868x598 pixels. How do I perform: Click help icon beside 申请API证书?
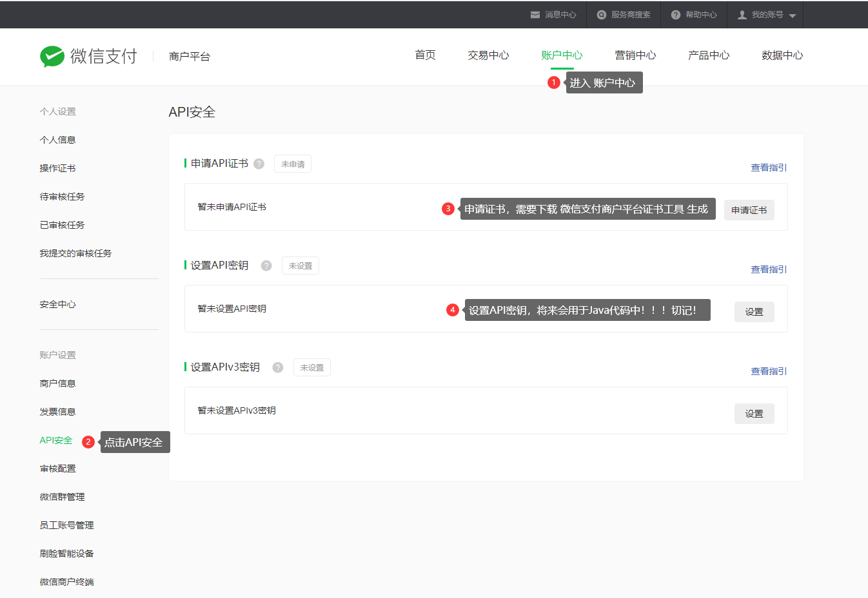click(259, 164)
